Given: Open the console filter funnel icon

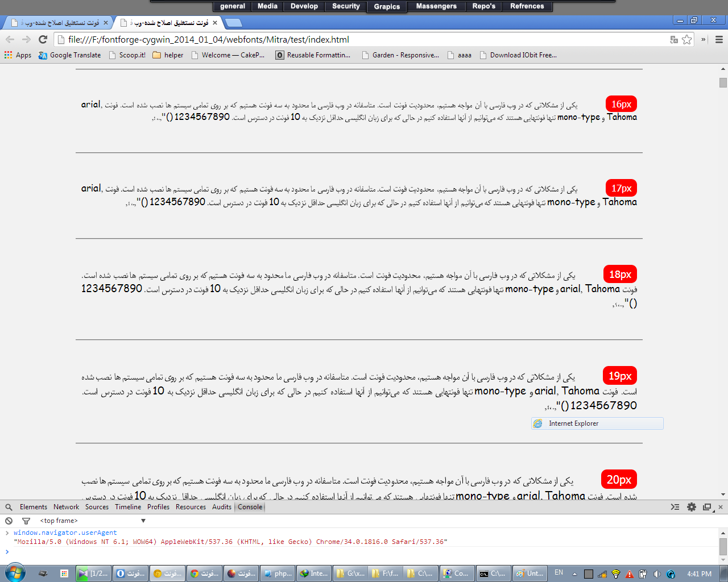Looking at the screenshot, I should [26, 521].
